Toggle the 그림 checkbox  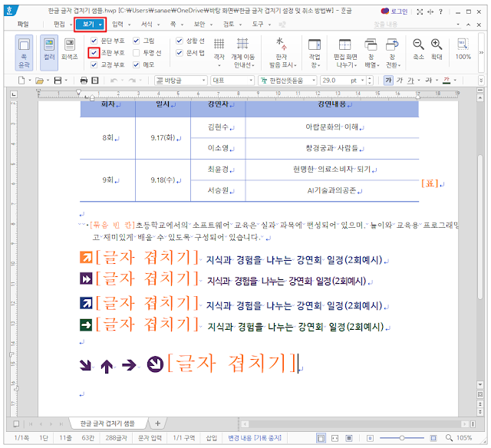(x=137, y=41)
